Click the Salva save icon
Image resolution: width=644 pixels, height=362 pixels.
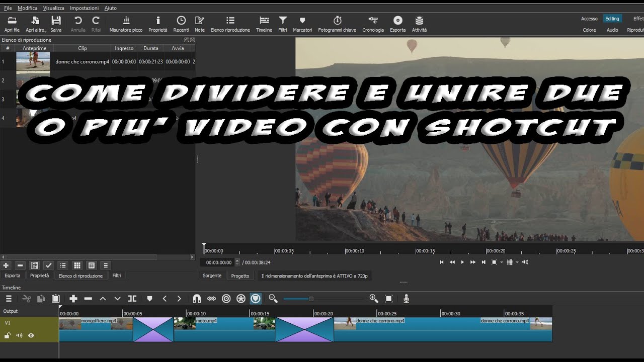(x=56, y=24)
